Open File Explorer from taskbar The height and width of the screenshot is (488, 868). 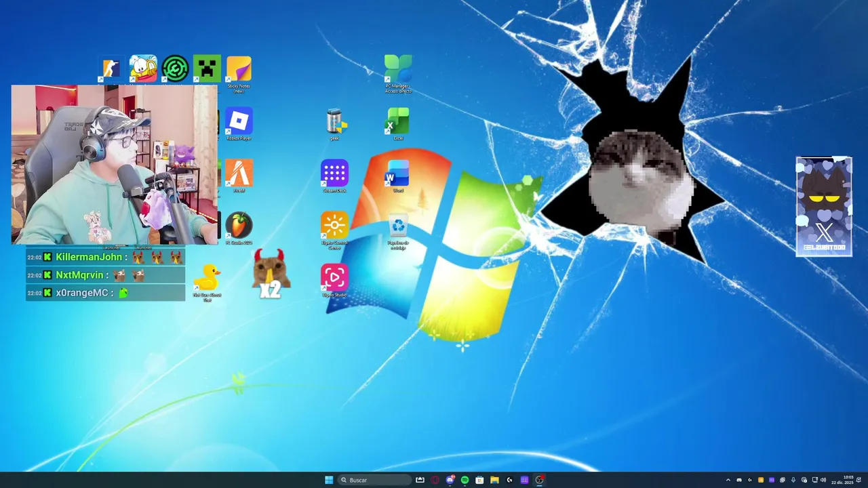494,480
